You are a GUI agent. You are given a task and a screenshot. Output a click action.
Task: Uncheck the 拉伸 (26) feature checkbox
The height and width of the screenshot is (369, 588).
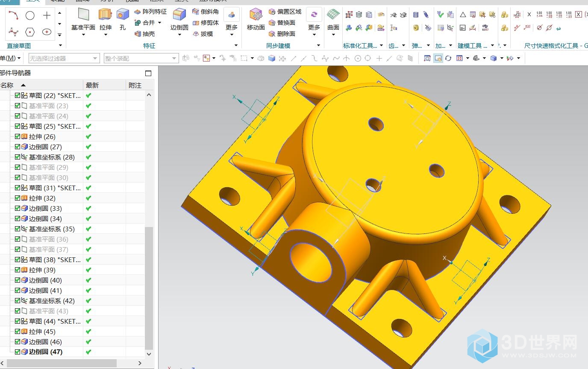point(18,136)
